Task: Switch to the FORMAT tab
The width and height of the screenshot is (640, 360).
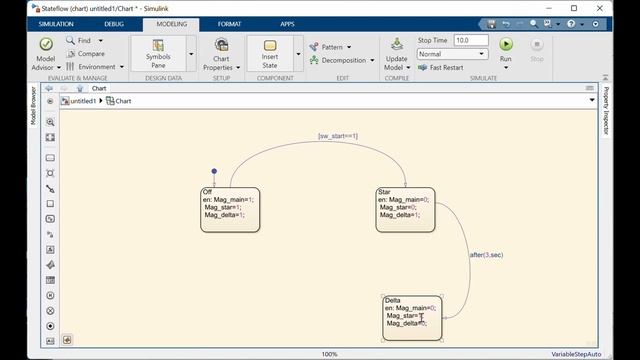Action: pos(229,24)
